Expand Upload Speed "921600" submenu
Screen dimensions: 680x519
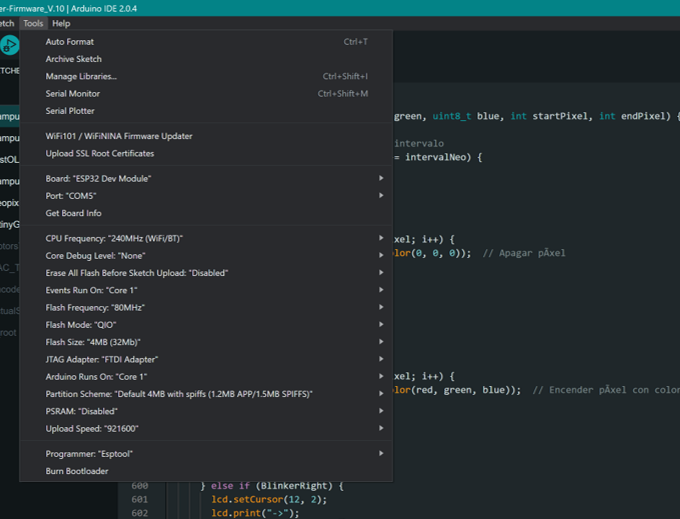(x=206, y=429)
